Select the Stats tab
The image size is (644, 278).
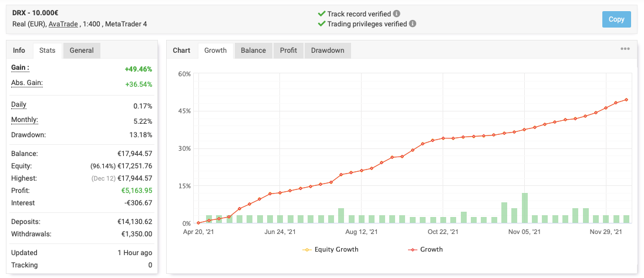point(48,50)
